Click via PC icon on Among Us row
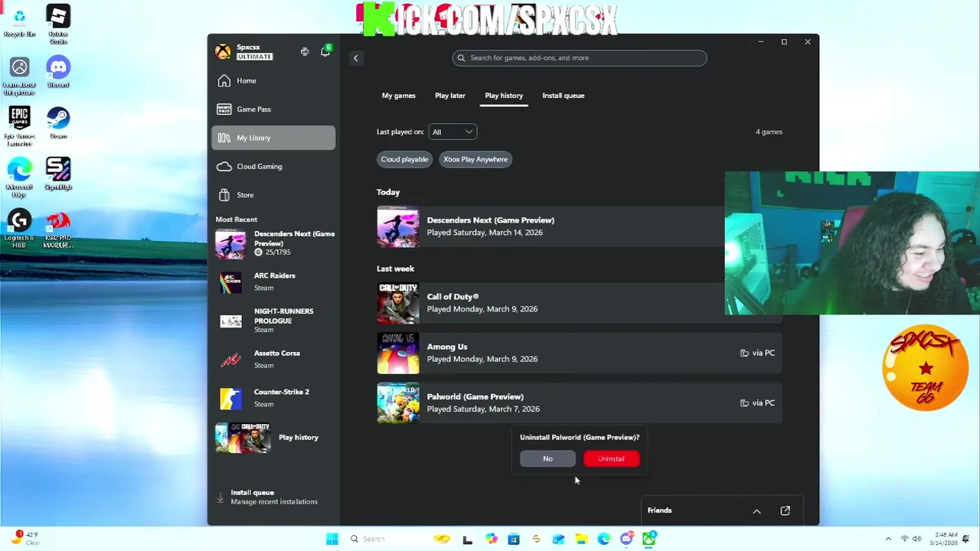This screenshot has height=551, width=980. (x=744, y=353)
